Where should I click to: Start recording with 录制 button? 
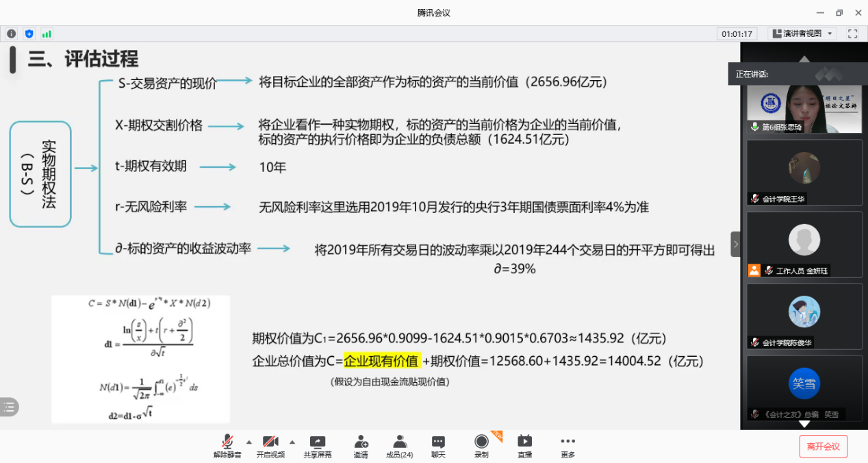pos(481,445)
